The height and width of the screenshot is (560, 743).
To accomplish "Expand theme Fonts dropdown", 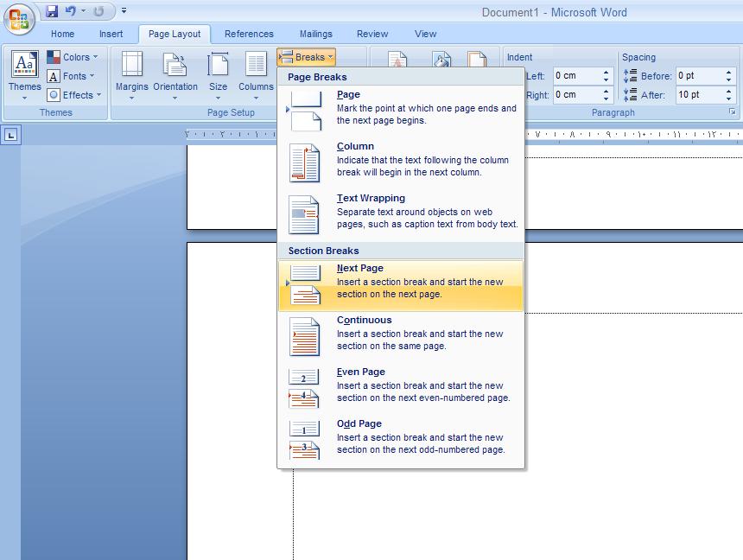I will (x=71, y=76).
